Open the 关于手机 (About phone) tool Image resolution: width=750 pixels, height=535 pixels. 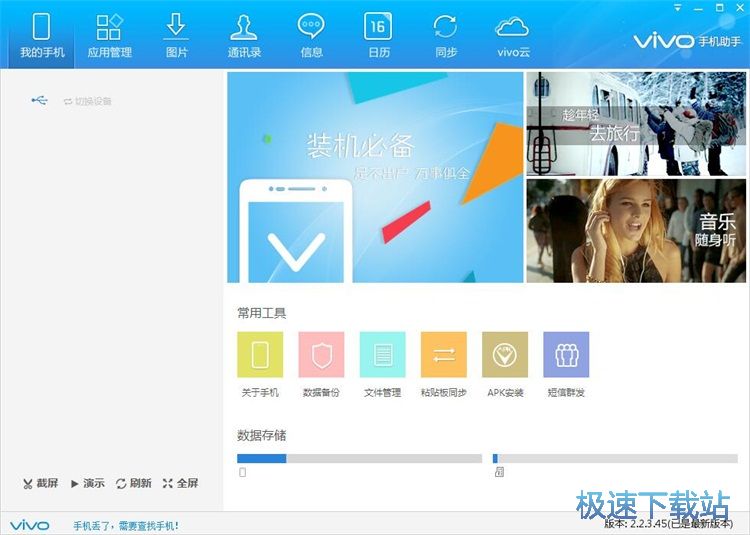[x=260, y=355]
